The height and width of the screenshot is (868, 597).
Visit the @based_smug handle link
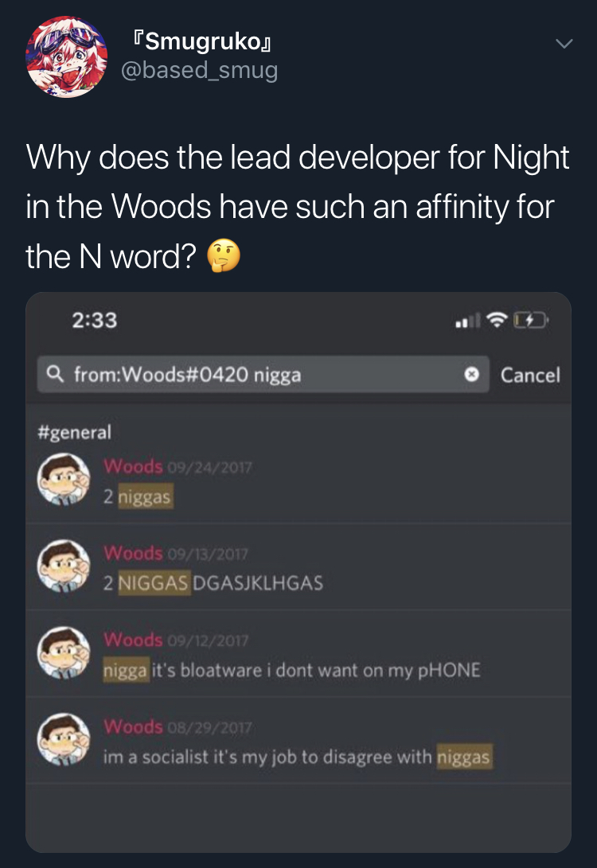(x=199, y=70)
